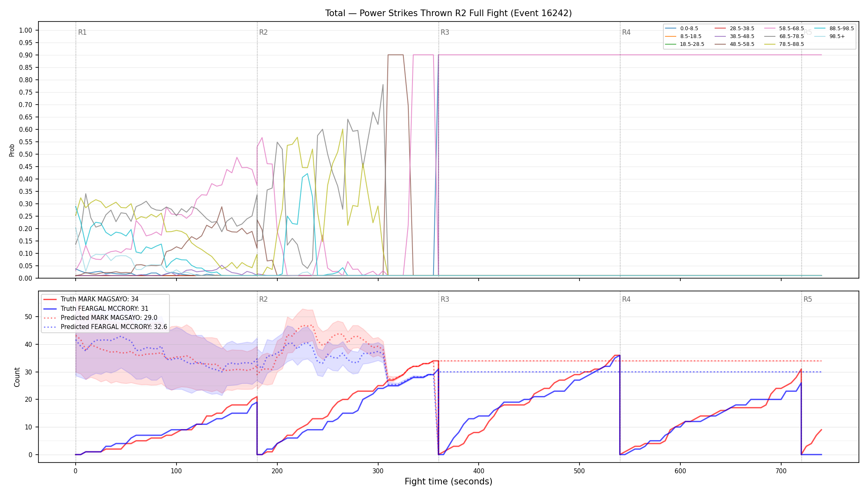
Task: Click the R3 round marker in the probability plot
Action: [x=445, y=32]
